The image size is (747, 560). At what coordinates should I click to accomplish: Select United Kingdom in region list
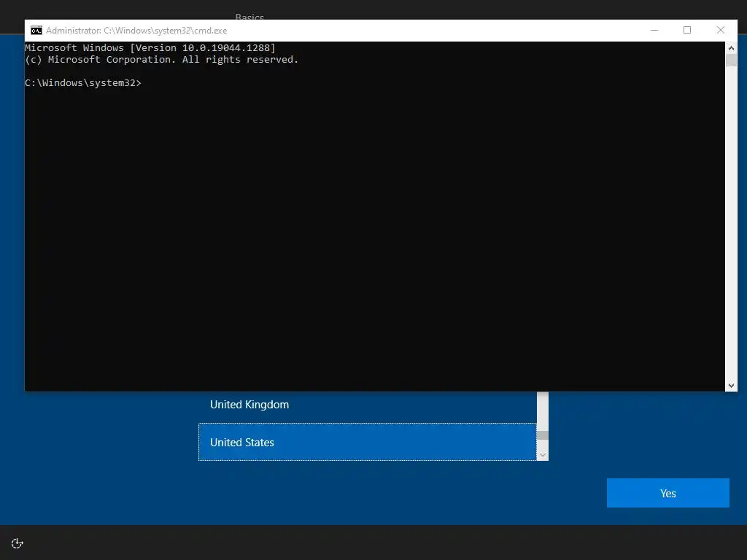(x=368, y=405)
